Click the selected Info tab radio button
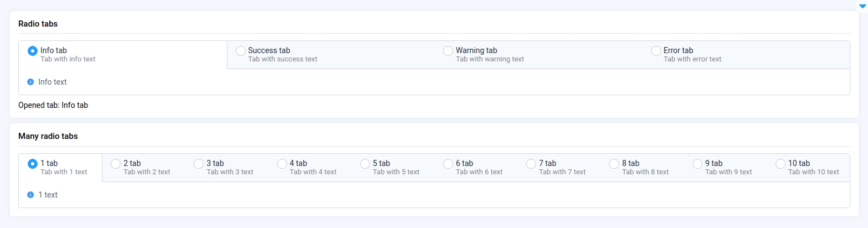Viewport: 868px width, 228px height. [33, 51]
